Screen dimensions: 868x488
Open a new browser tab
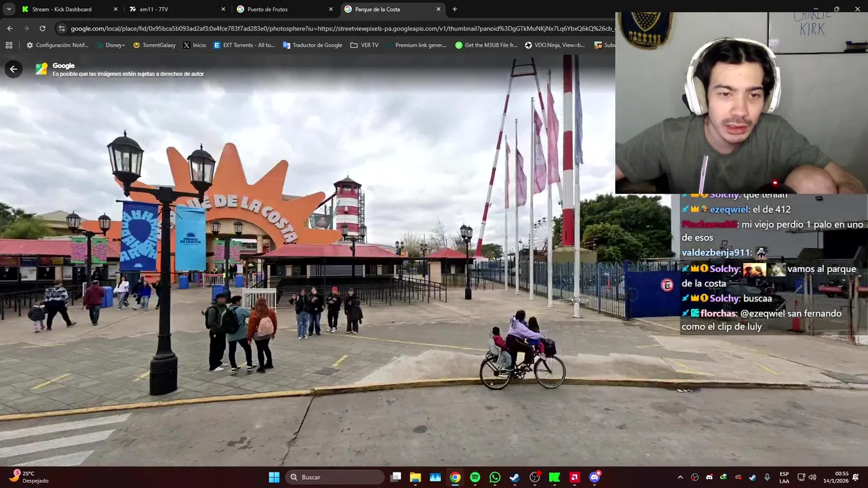coord(454,9)
